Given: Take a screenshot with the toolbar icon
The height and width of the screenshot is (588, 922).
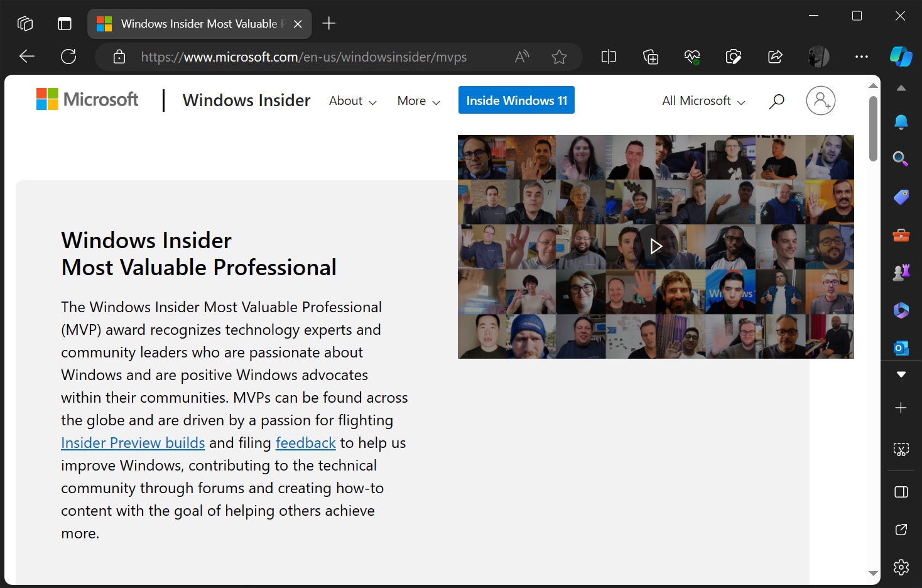Looking at the screenshot, I should click(734, 57).
